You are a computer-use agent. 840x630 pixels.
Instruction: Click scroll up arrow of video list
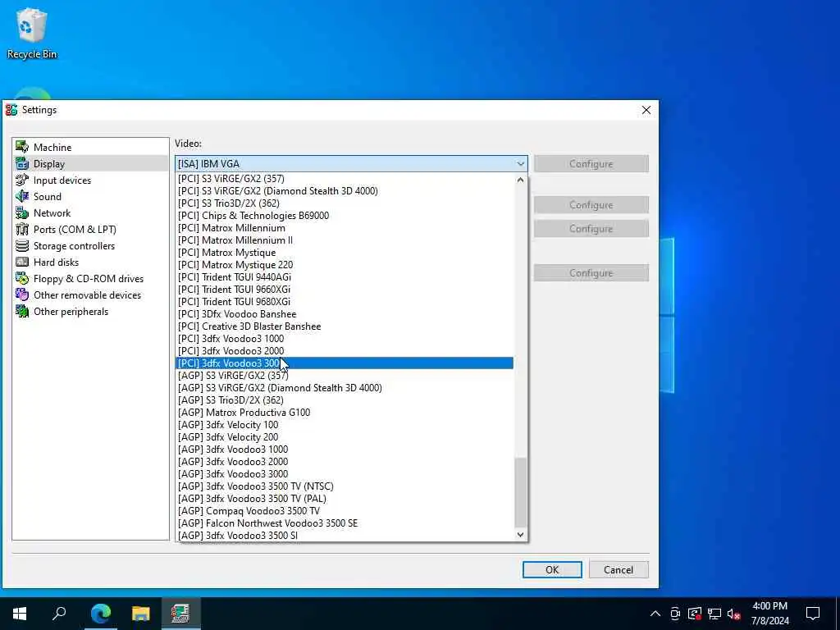coord(520,180)
